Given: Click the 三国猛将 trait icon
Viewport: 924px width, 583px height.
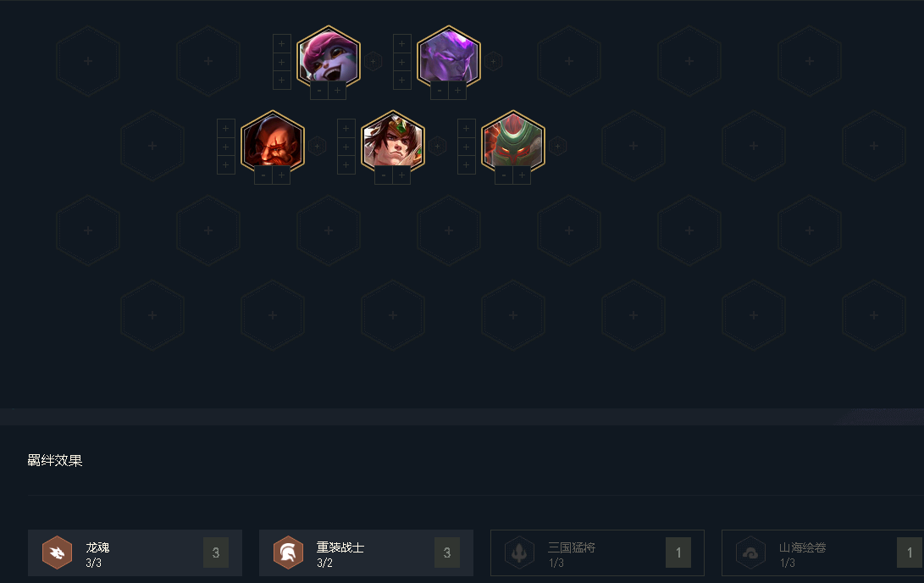Looking at the screenshot, I should point(519,552).
